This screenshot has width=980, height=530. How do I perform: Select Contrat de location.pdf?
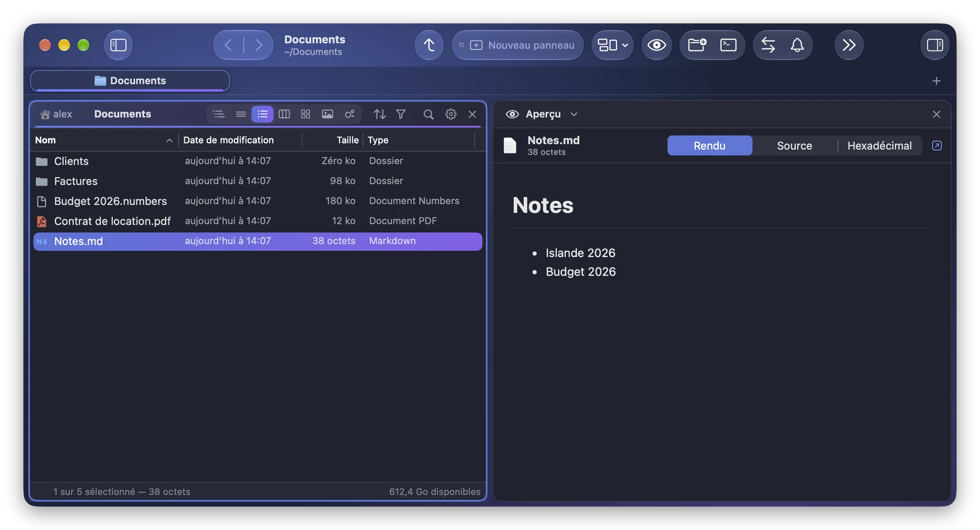pos(258,221)
